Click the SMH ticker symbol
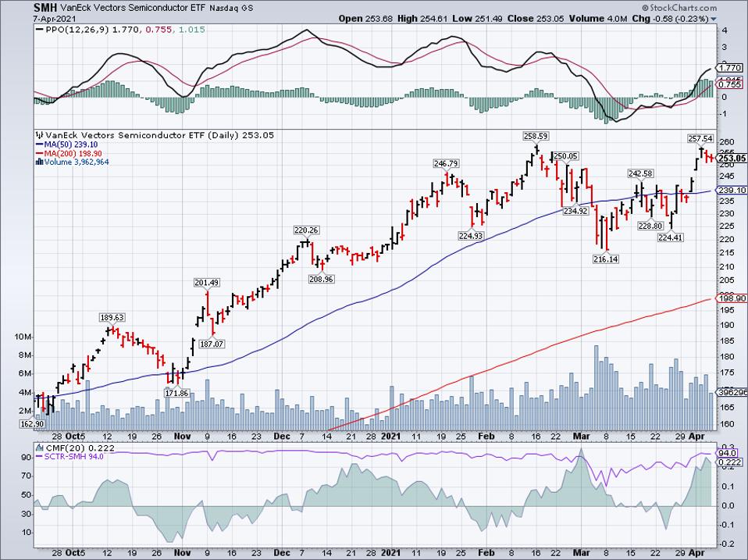Viewport: 748px width, 560px height. [x=45, y=8]
